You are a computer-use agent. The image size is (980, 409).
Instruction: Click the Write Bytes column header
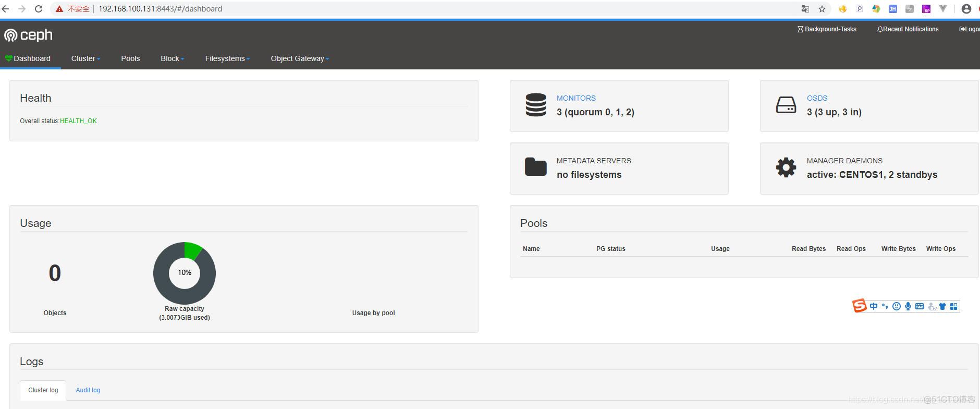pos(899,249)
